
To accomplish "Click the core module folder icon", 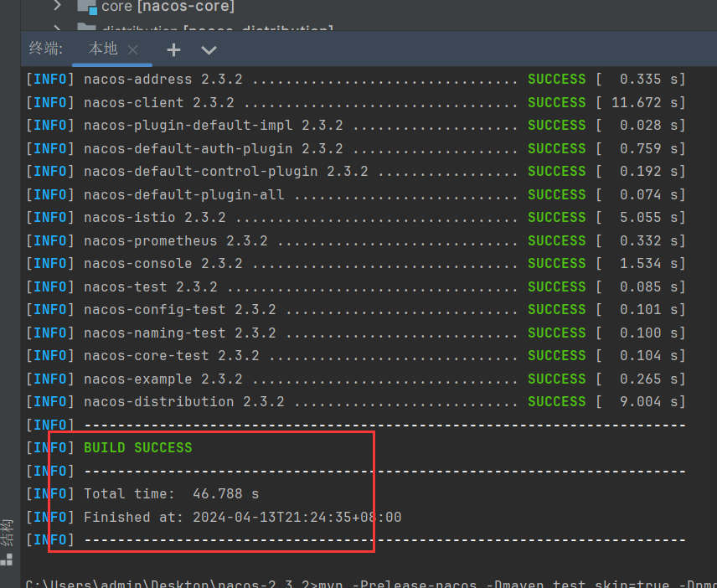I will coord(87,8).
